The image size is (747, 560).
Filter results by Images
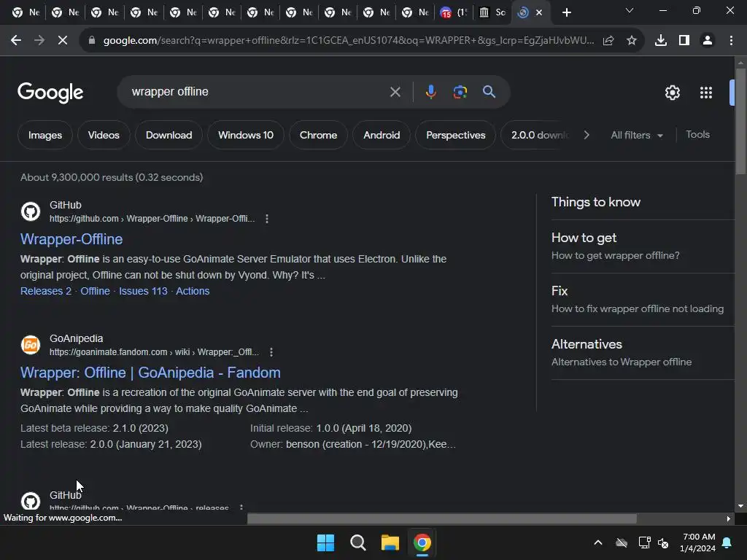click(45, 135)
